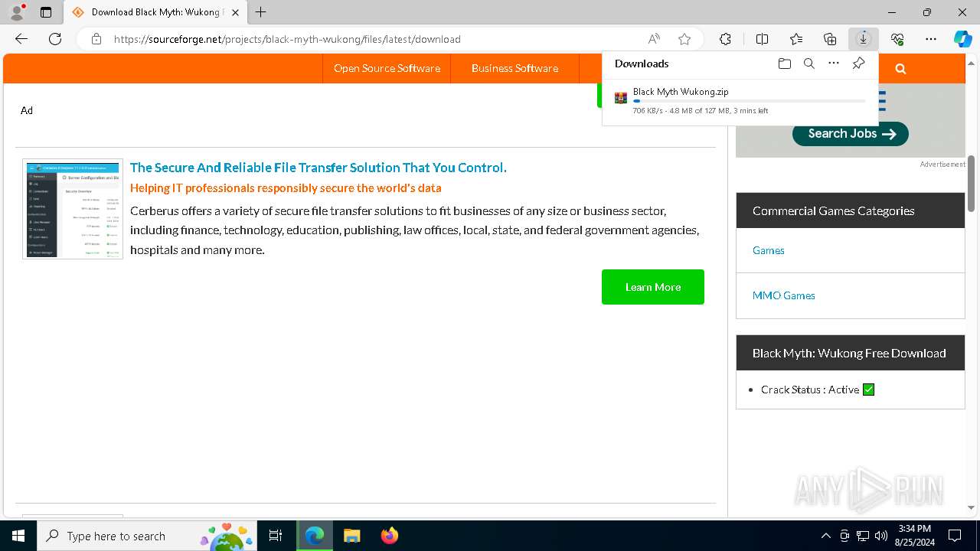Click the browser back arrow
The height and width of the screenshot is (551, 980).
click(21, 39)
